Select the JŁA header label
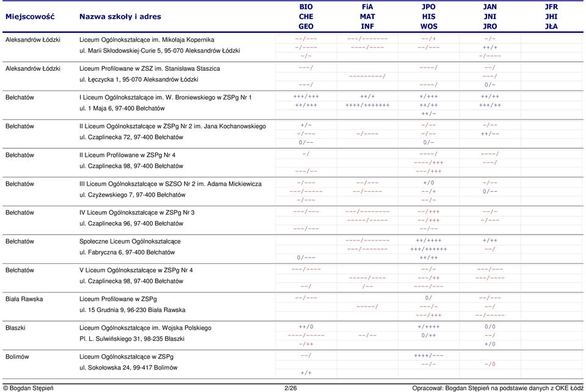Viewport: 586px width, 392px height. click(x=551, y=26)
